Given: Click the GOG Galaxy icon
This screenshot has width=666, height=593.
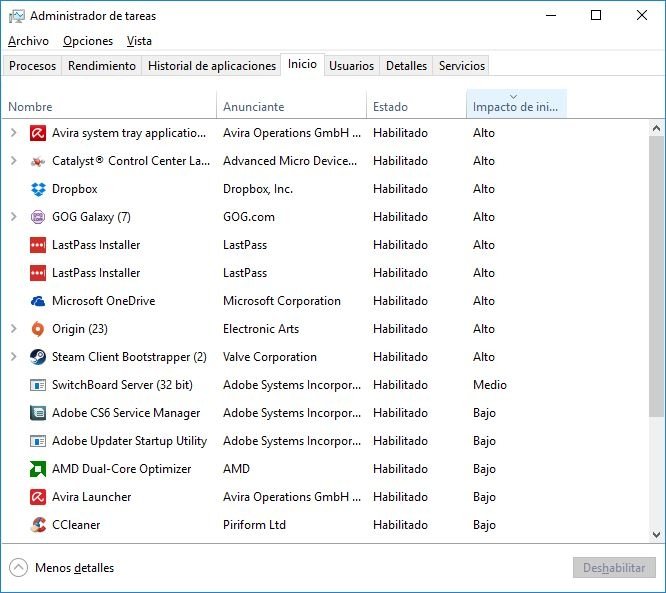Looking at the screenshot, I should click(38, 217).
